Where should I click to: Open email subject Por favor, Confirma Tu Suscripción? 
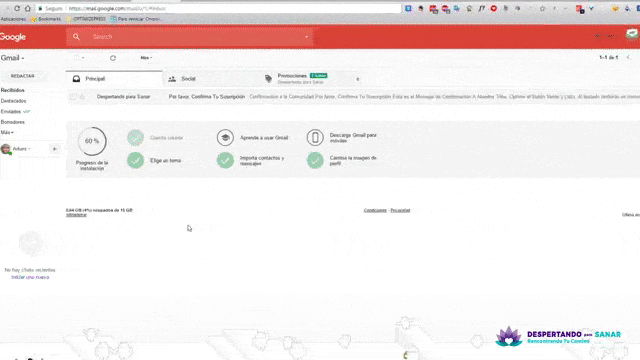click(x=207, y=97)
